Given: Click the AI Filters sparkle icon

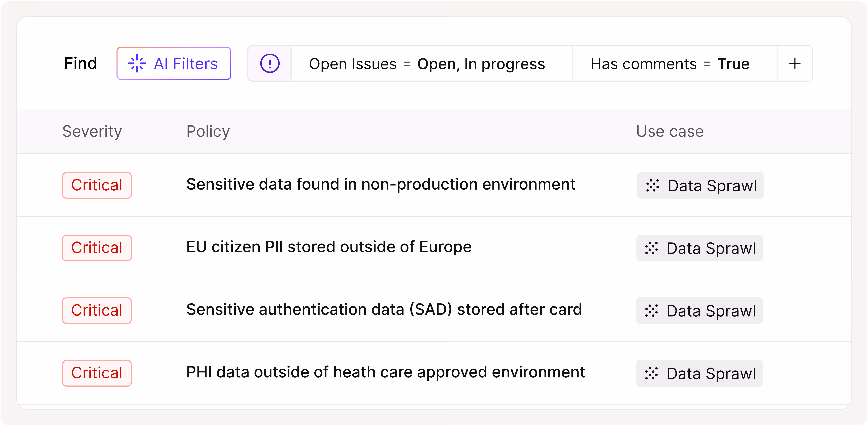Looking at the screenshot, I should [137, 63].
